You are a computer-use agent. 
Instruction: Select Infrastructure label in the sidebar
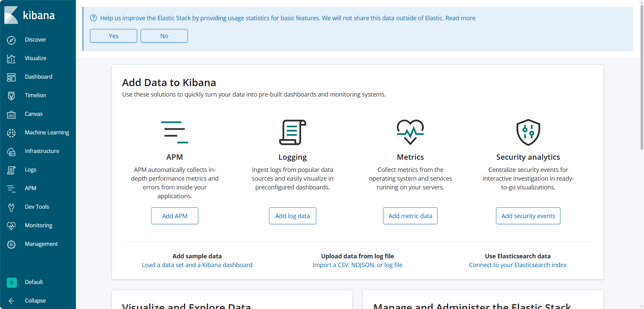(42, 151)
